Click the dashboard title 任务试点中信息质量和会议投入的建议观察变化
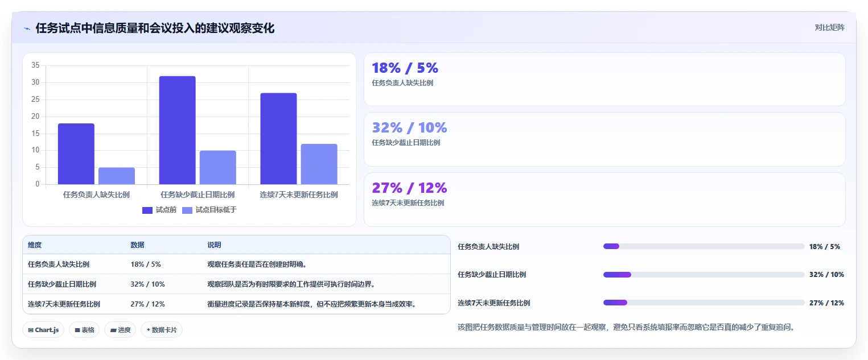Screen dimensions: 868x360 pos(155,28)
